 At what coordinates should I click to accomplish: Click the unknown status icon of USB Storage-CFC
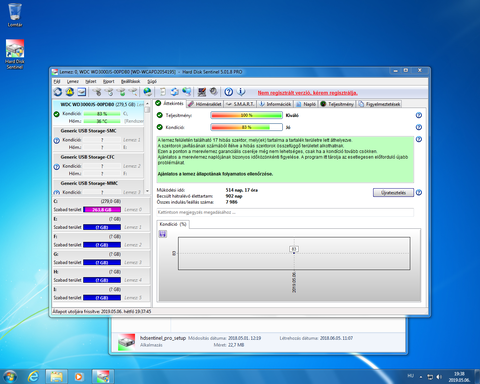(57, 167)
